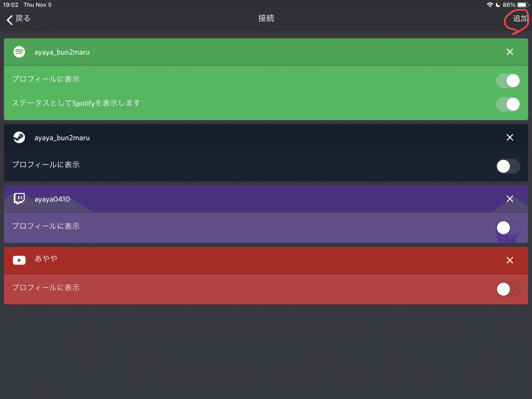Tap the 接続 page title
The height and width of the screenshot is (399, 532).
pyautogui.click(x=266, y=18)
